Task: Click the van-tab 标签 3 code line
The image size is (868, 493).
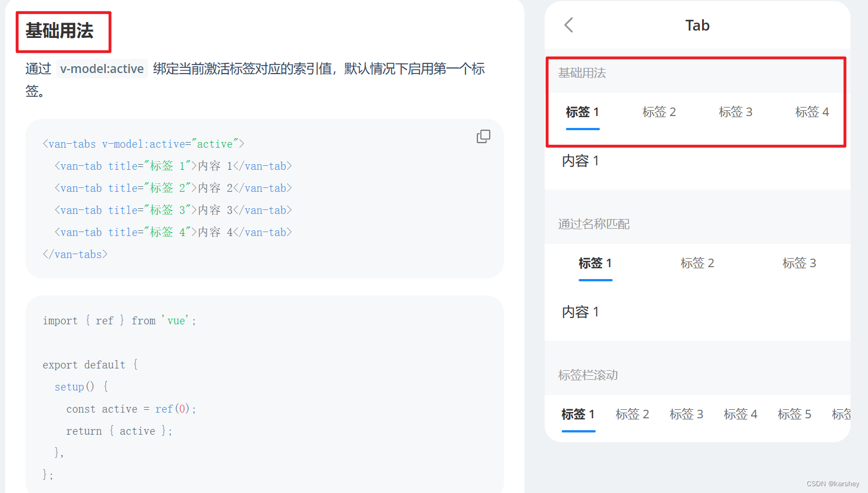Action: 173,211
